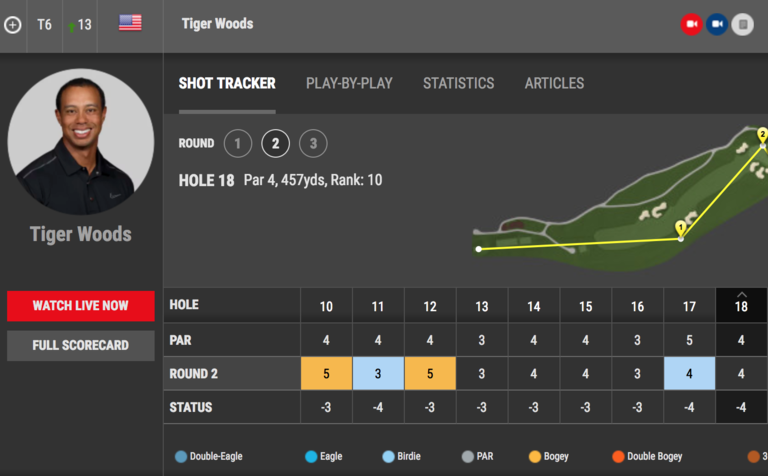Collapse hole 18 using the chevron above it
Viewport: 768px width, 476px height.
[742, 294]
